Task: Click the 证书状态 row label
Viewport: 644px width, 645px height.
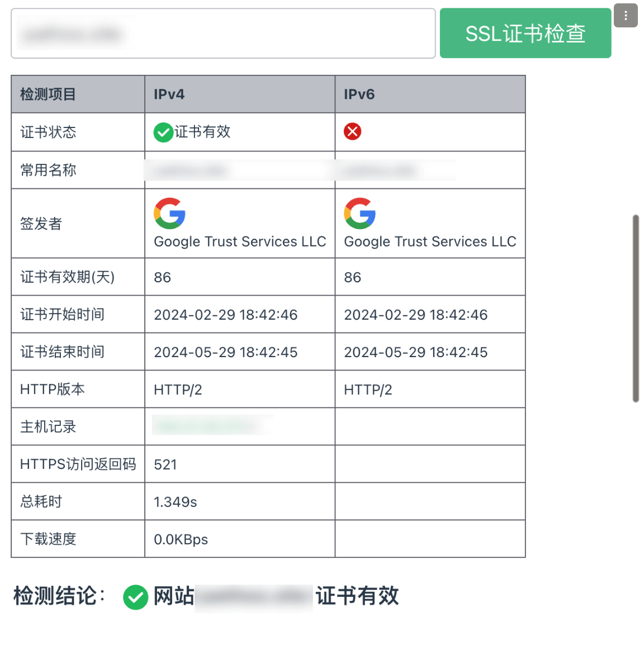Action: click(48, 132)
